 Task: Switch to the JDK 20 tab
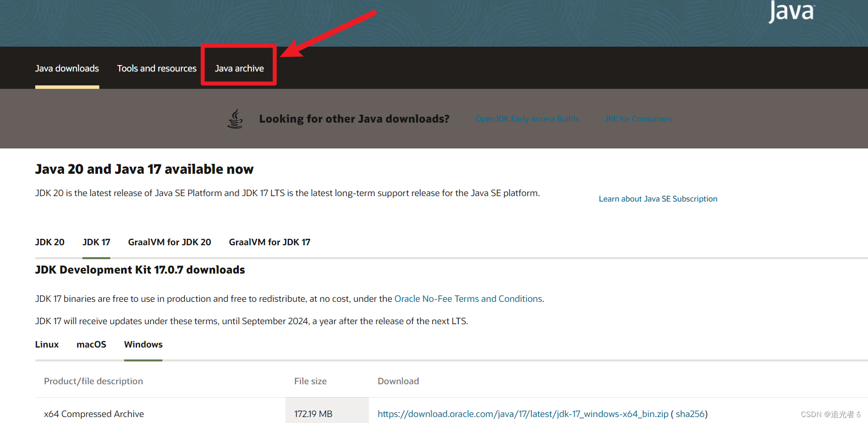coord(50,242)
